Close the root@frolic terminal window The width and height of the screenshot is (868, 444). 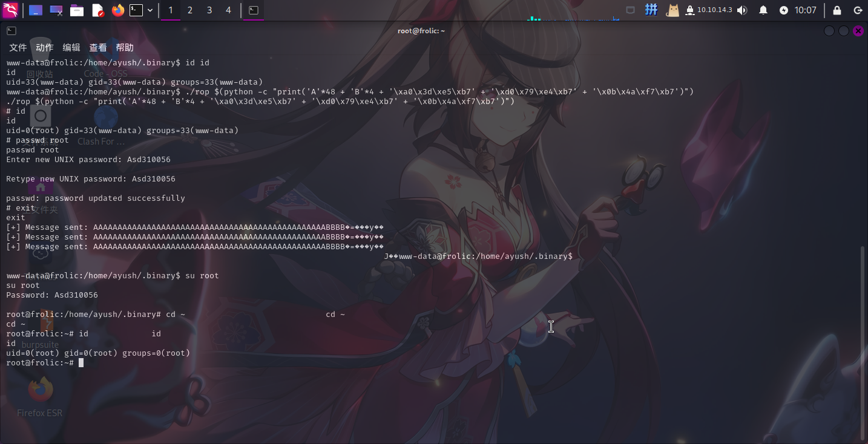858,31
